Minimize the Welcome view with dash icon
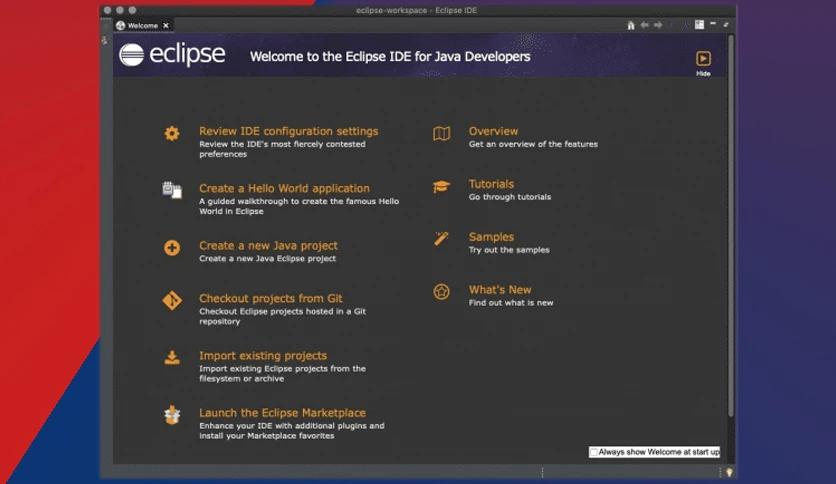Image resolution: width=836 pixels, height=484 pixels. [x=713, y=23]
